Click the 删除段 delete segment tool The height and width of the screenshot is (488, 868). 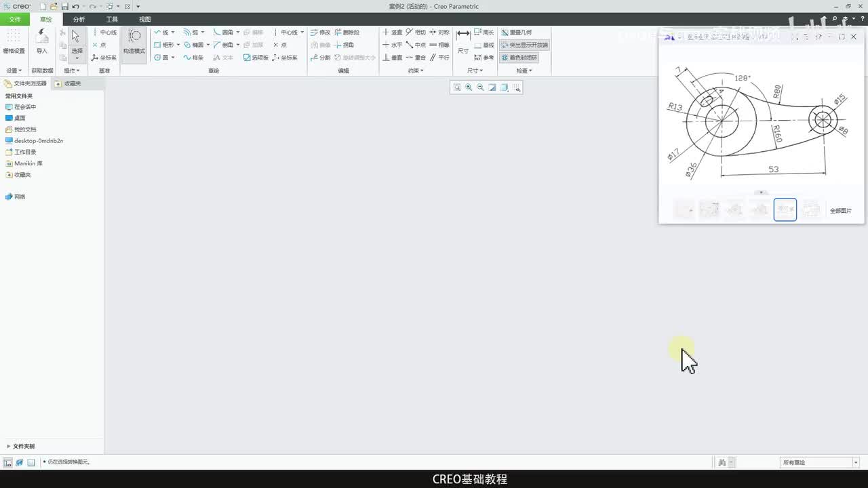(x=347, y=32)
